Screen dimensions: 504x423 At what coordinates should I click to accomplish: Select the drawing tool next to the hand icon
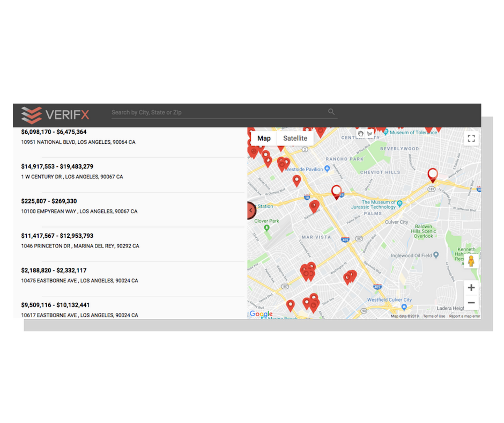coord(370,134)
